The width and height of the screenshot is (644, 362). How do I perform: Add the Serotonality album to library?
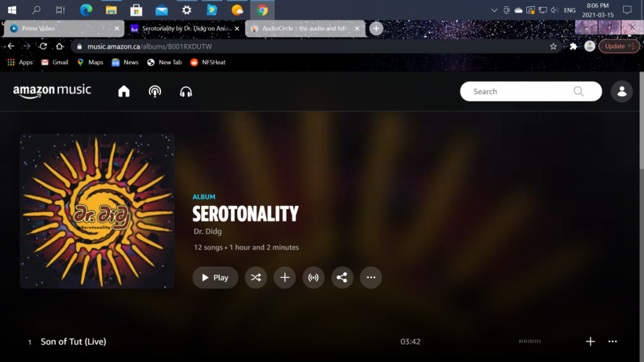pyautogui.click(x=285, y=277)
